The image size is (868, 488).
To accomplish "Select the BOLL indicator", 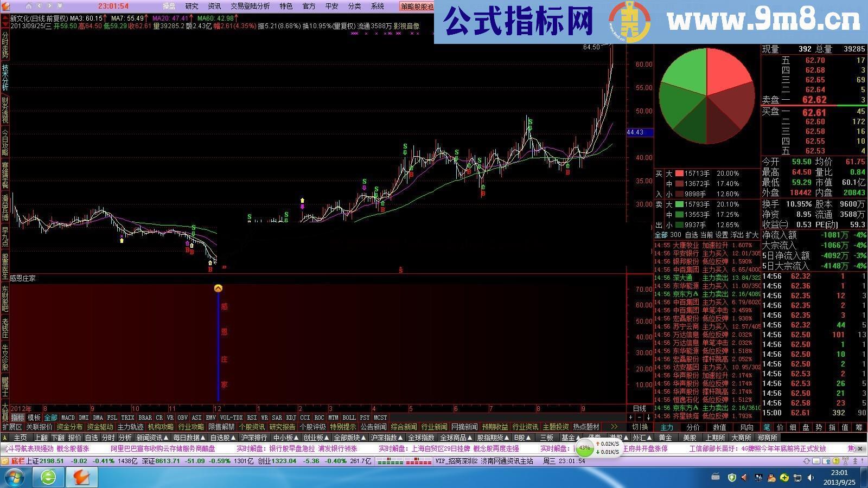I will [x=349, y=418].
